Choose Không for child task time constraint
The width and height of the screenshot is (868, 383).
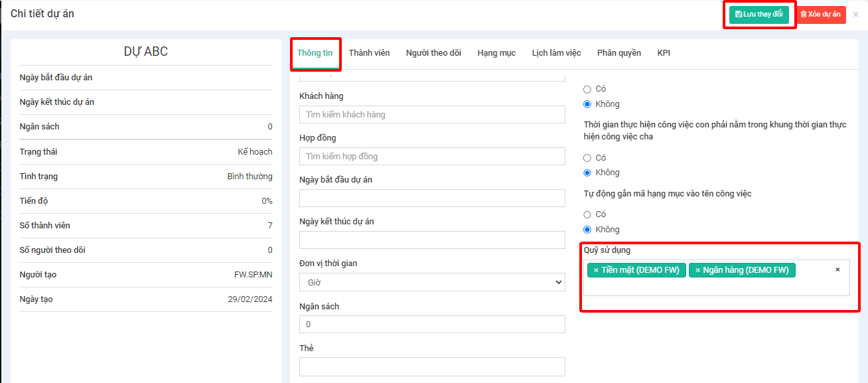[x=587, y=173]
